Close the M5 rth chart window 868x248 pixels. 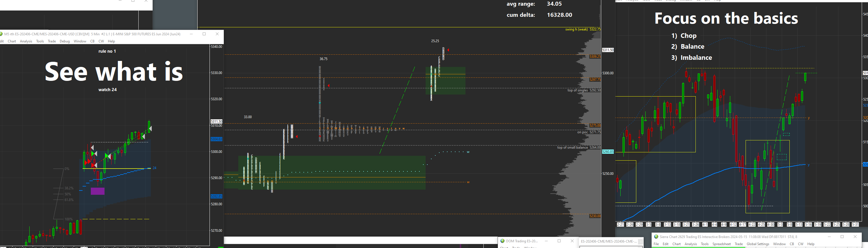click(217, 34)
